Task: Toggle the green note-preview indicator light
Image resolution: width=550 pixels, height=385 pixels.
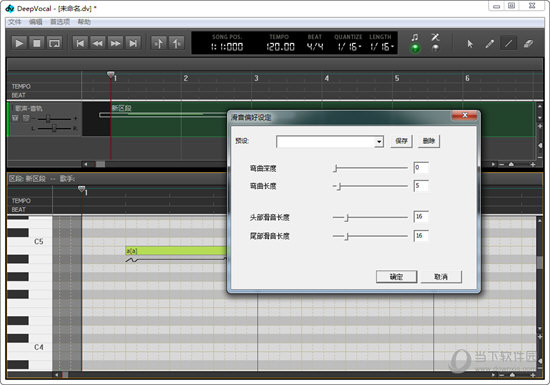Action: tap(415, 48)
